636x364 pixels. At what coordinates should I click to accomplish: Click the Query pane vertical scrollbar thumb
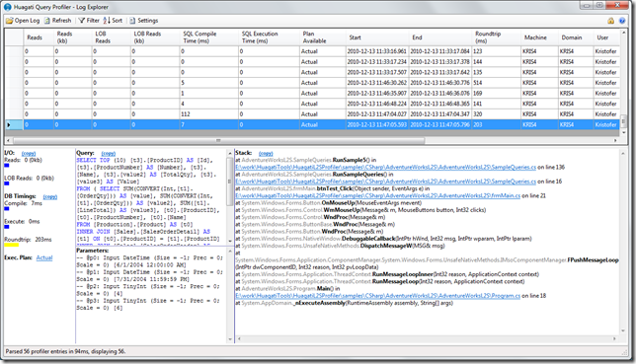point(230,182)
